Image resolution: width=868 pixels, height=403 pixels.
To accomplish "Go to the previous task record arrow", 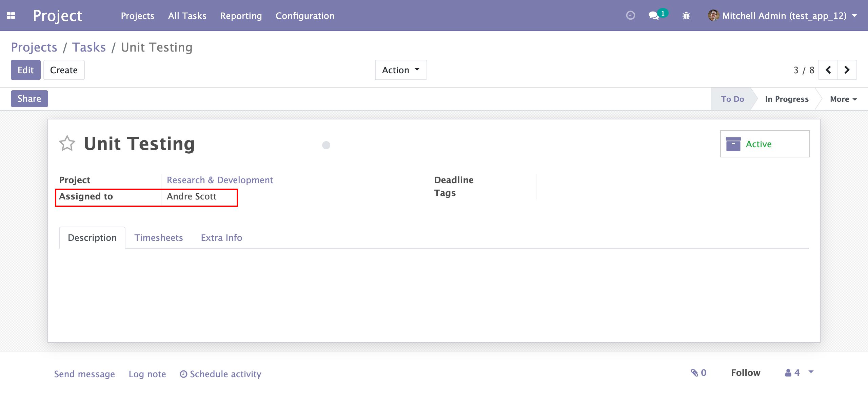I will coord(828,70).
